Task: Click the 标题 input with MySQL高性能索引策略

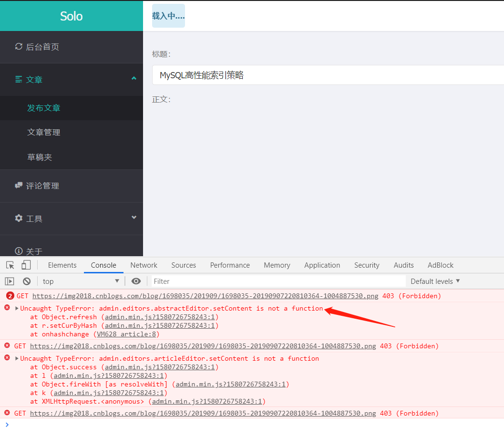Action: [x=328, y=75]
